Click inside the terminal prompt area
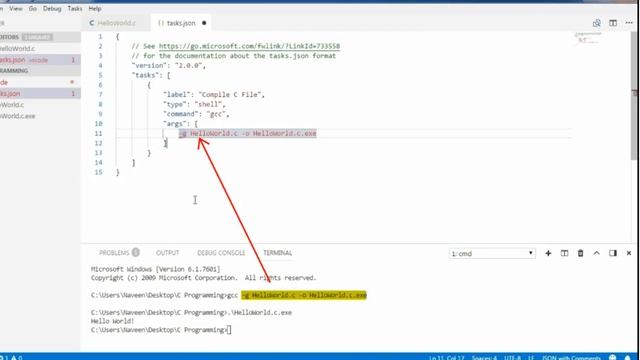The image size is (640, 360). pos(229,330)
